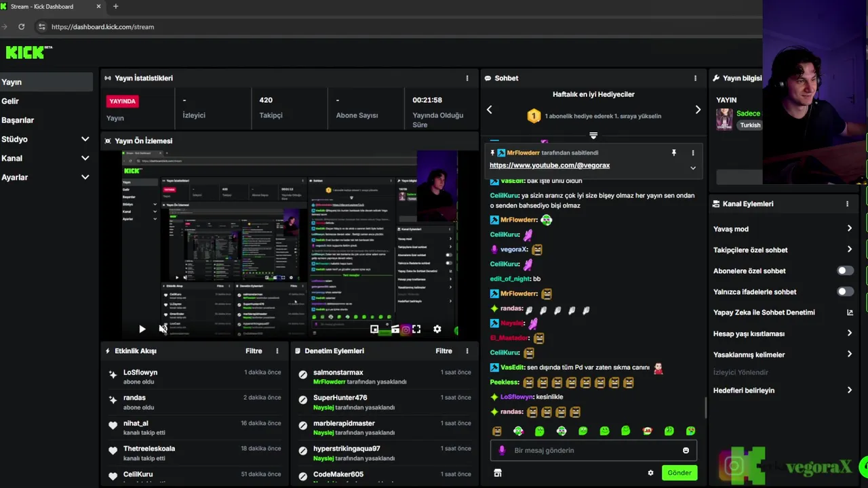
Task: Open external link icon for Yapay Zeka Denetimi
Action: pos(850,312)
